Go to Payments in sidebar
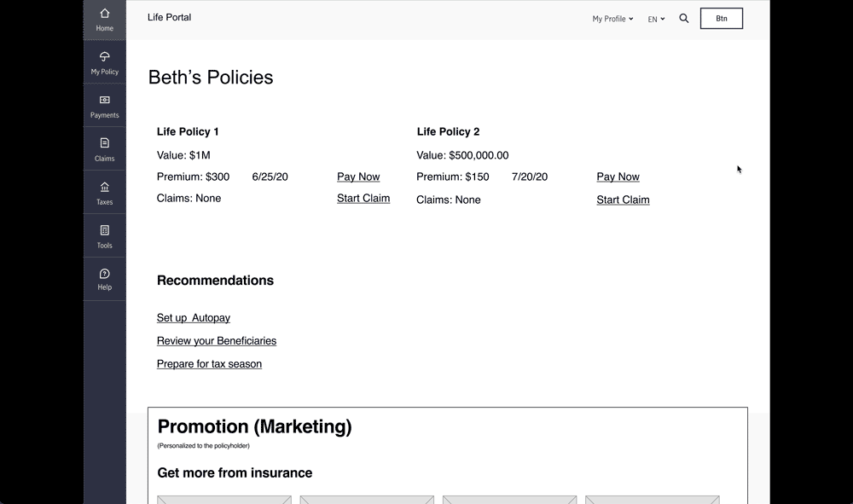This screenshot has width=853, height=504. click(x=104, y=106)
